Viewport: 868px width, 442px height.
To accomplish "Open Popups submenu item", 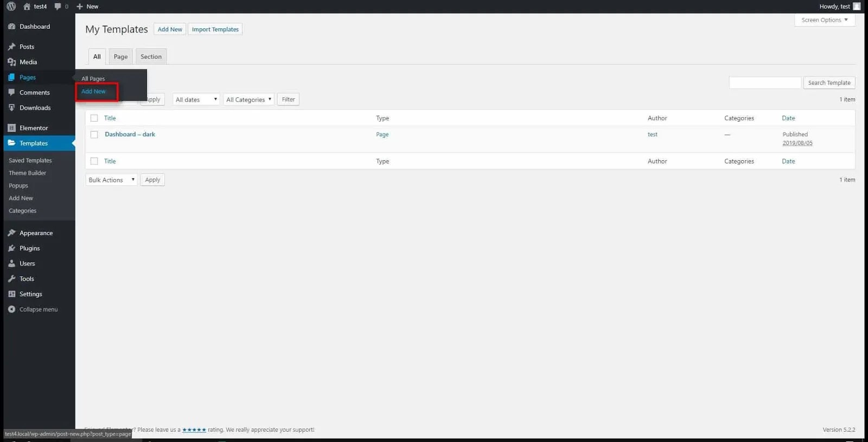I will [18, 186].
